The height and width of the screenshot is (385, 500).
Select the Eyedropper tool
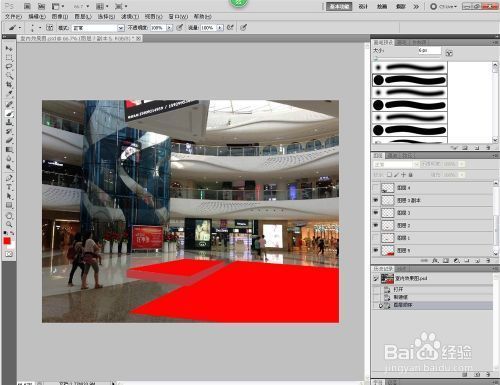tap(9, 94)
